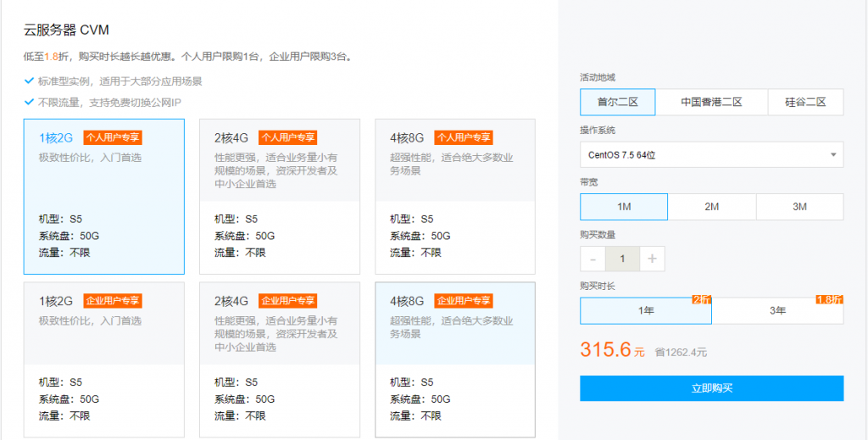Click the 省1262.4元 savings text
The width and height of the screenshot is (868, 440).
click(x=681, y=352)
